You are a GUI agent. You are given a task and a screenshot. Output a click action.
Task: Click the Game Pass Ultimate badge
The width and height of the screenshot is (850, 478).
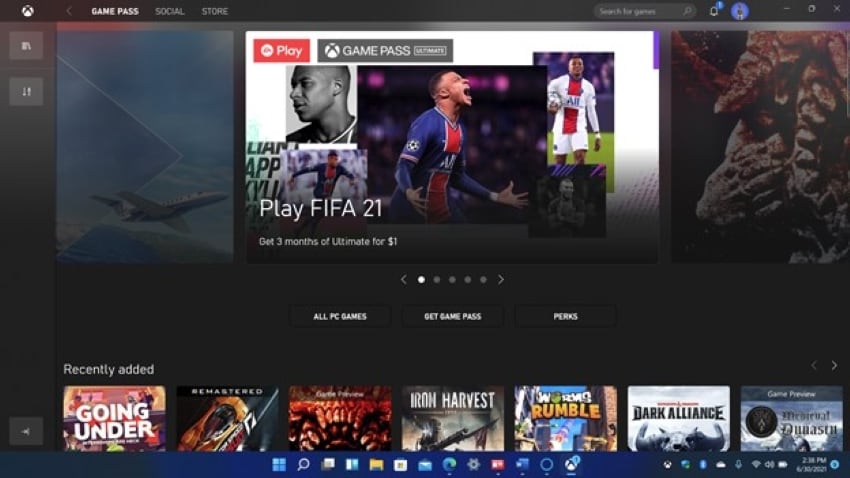tap(385, 50)
